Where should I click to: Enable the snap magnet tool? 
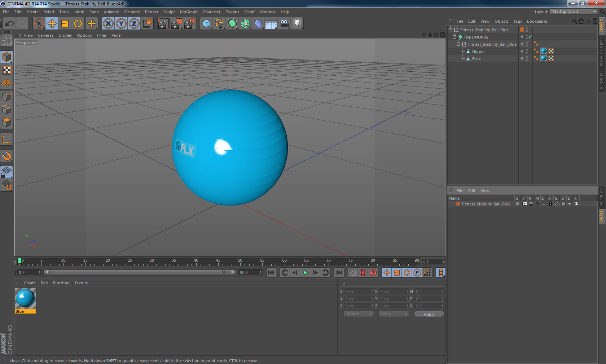(x=7, y=156)
